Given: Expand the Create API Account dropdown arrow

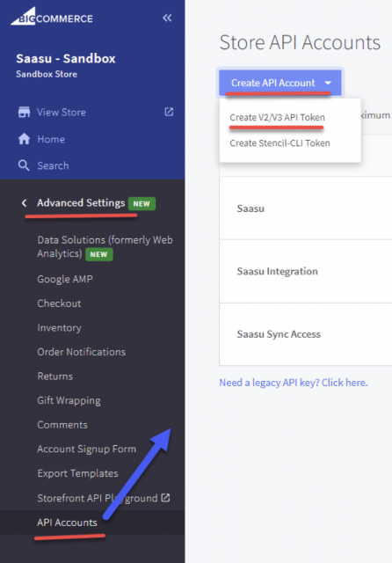Looking at the screenshot, I should 328,83.
